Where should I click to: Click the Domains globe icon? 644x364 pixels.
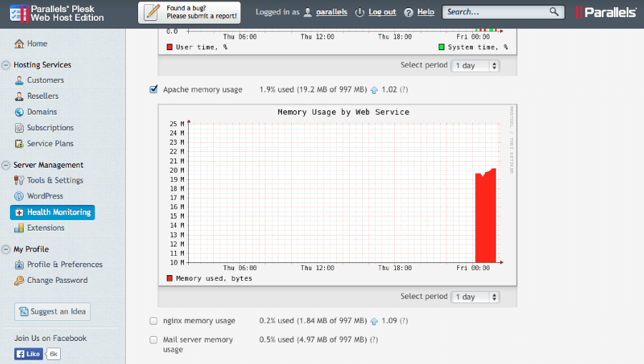pyautogui.click(x=19, y=112)
